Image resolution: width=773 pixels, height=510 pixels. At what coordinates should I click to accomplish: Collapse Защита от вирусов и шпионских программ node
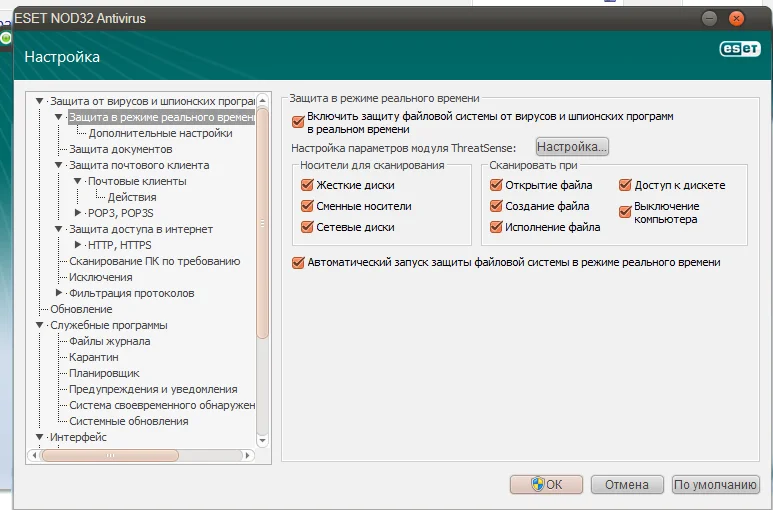point(39,101)
